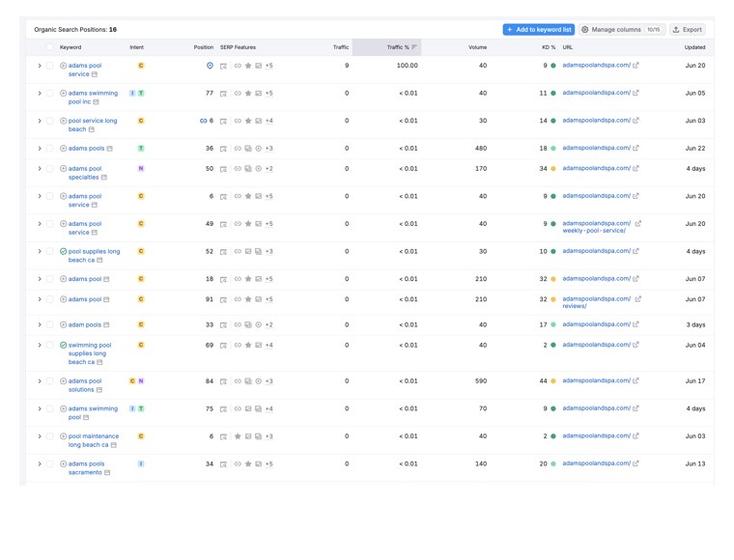Tick the select-all checkbox in table header
This screenshot has width=734, height=560.
pyautogui.click(x=49, y=47)
